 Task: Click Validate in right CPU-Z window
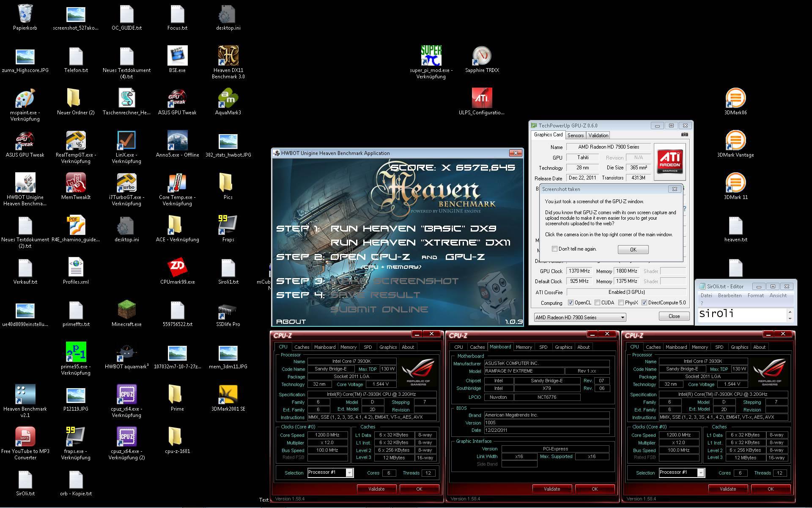[x=728, y=489]
